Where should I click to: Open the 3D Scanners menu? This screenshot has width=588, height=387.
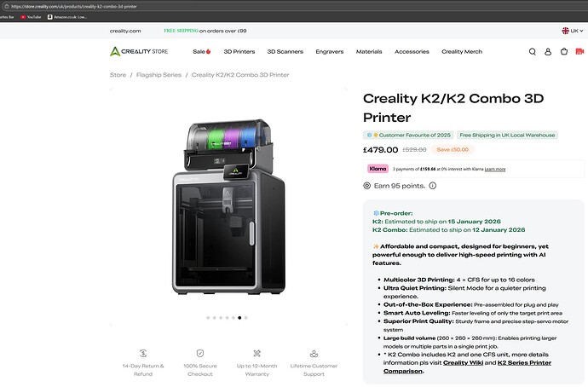(284, 51)
